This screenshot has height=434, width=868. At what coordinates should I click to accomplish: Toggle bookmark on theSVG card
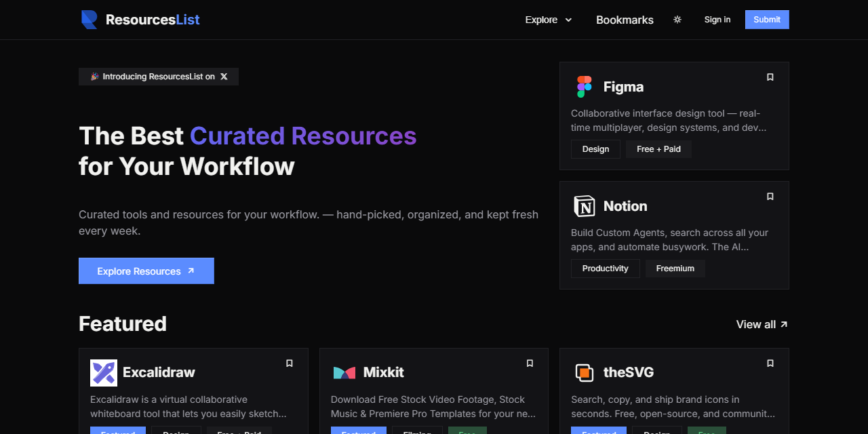pyautogui.click(x=770, y=363)
